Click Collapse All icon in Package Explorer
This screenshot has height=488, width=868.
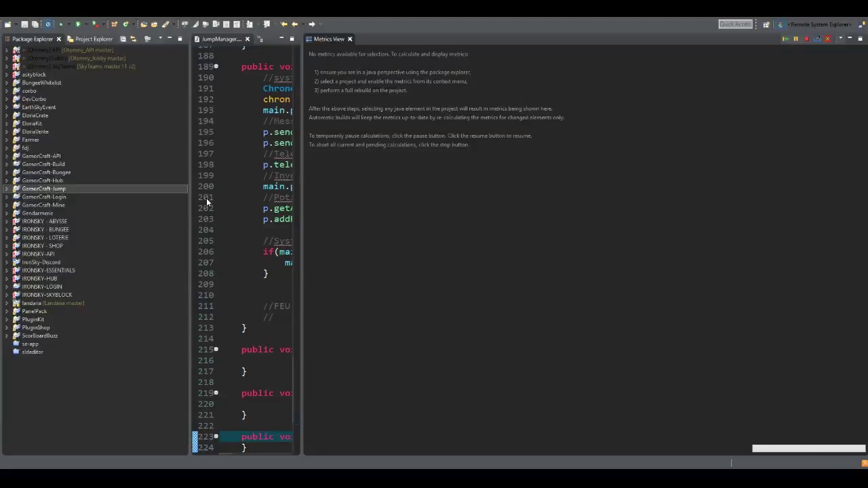123,39
